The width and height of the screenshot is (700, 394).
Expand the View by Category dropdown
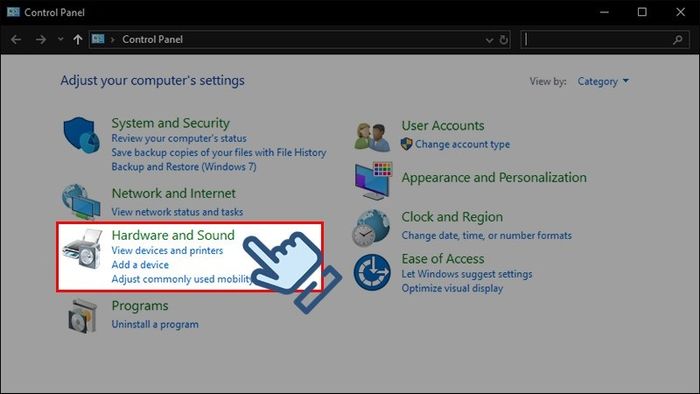(x=603, y=81)
